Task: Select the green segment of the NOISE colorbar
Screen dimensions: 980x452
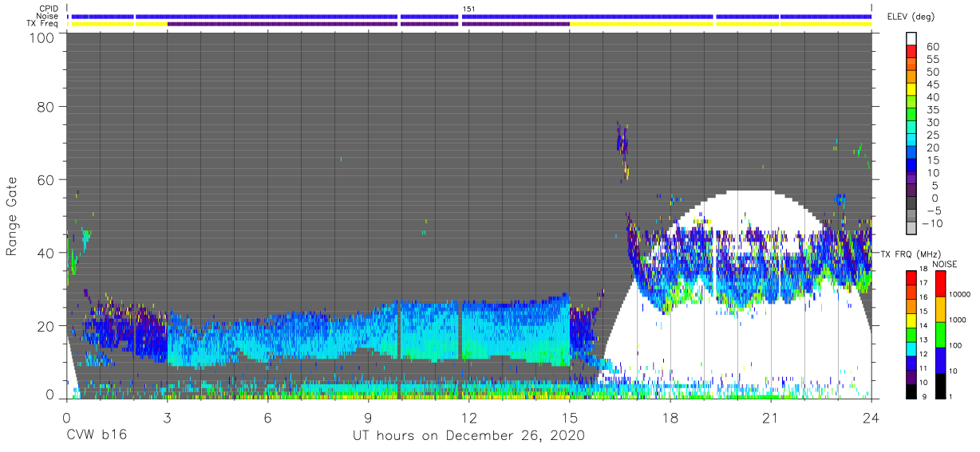Action: [940, 334]
